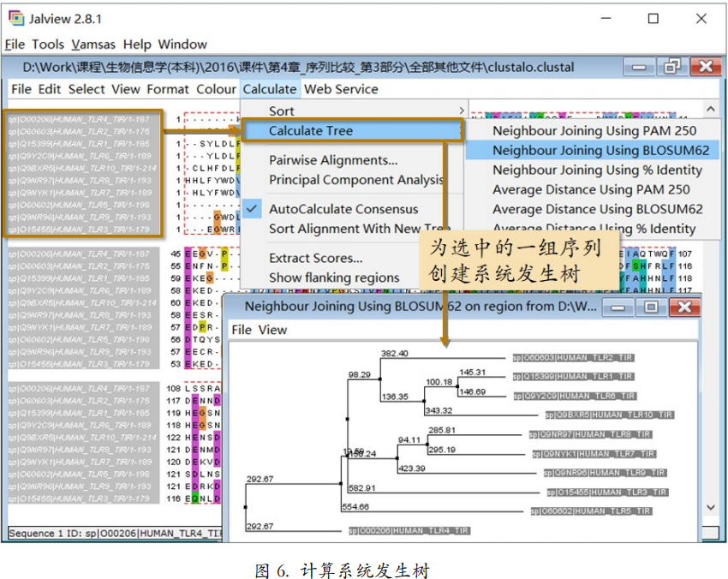Choose Neighbour Joining Using BLOSUM62

click(600, 150)
